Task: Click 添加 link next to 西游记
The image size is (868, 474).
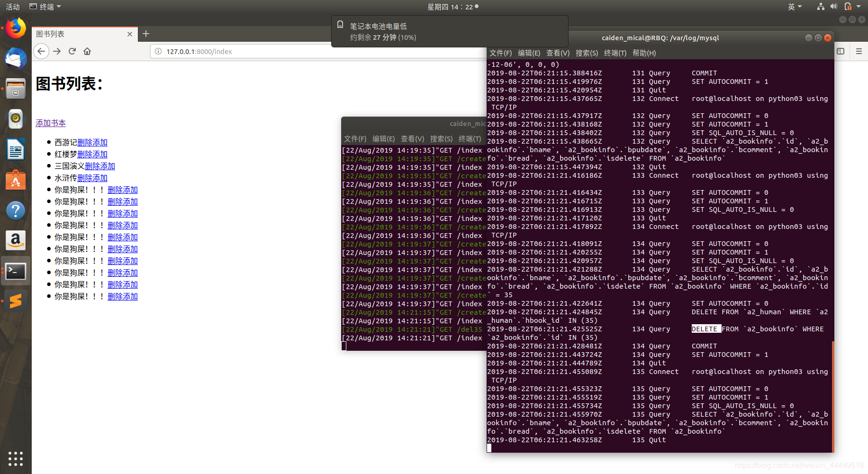Action: 100,142
